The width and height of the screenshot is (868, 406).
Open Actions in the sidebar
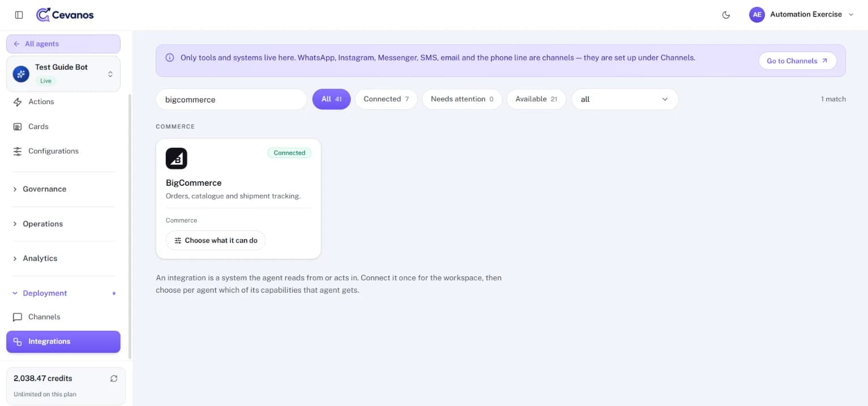click(63, 102)
